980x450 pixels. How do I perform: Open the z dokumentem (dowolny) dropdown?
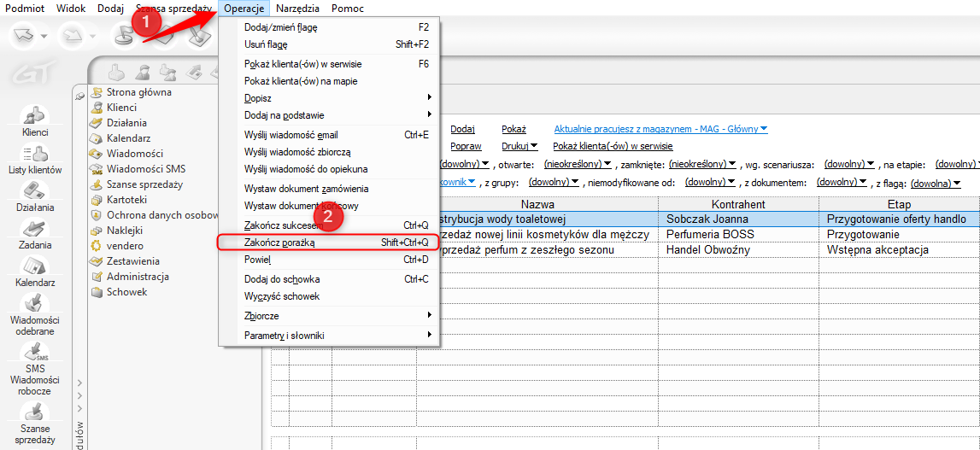[842, 183]
